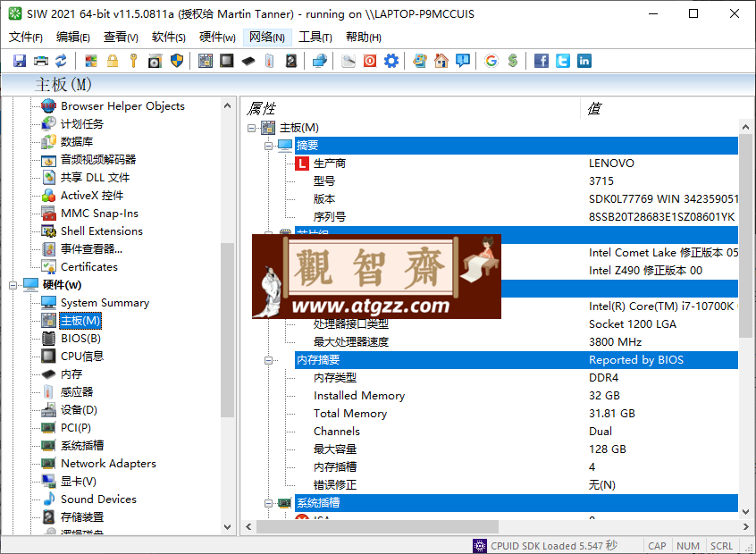The width and height of the screenshot is (756, 554).
Task: Click the Print toolbar icon
Action: (x=41, y=61)
